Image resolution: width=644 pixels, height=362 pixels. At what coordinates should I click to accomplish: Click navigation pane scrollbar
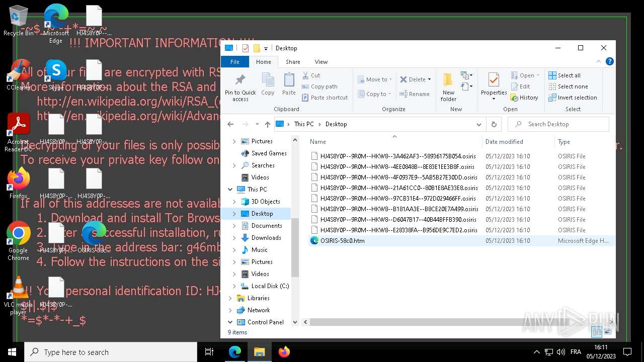coord(295,247)
